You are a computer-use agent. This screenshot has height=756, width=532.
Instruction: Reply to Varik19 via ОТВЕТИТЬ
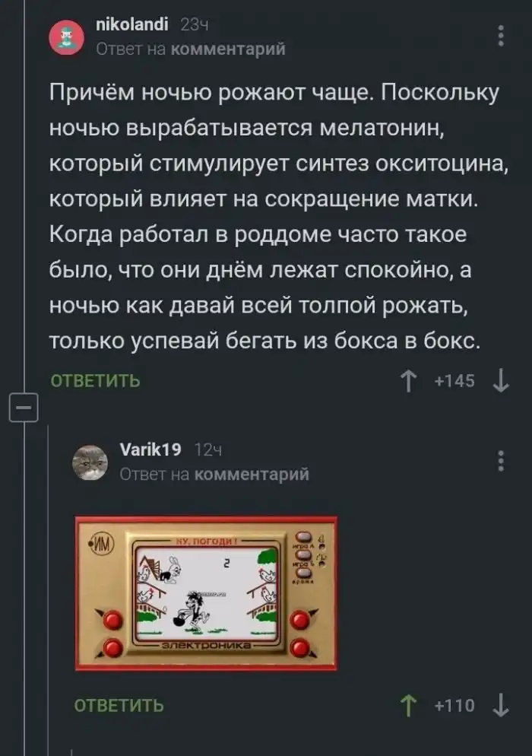119,706
